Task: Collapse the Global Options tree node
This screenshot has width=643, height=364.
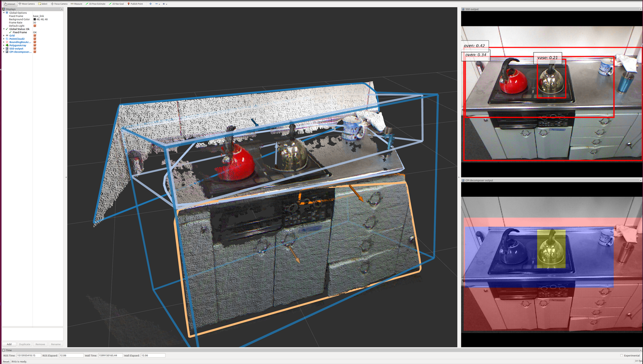Action: 4,13
